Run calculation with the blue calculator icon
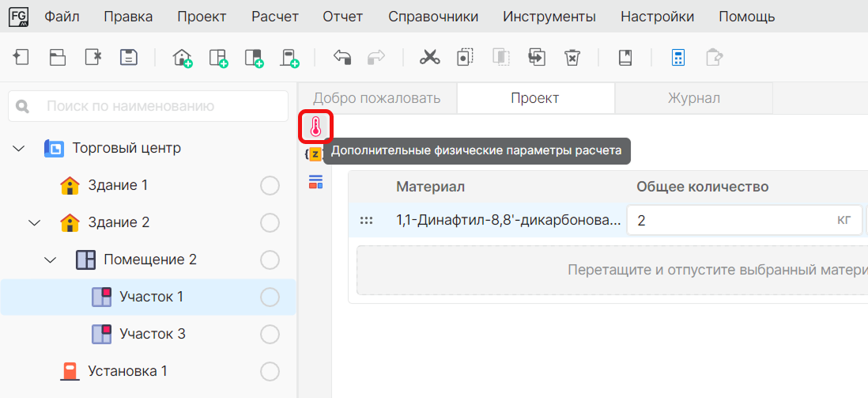Screen dimensions: 868x398 point(678,57)
